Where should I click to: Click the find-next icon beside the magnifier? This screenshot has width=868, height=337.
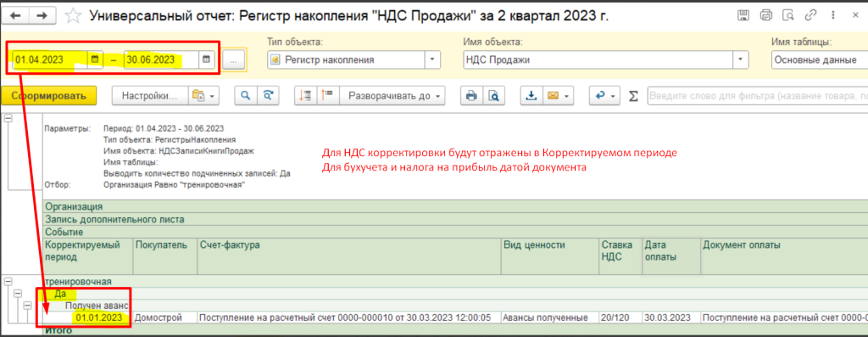268,95
